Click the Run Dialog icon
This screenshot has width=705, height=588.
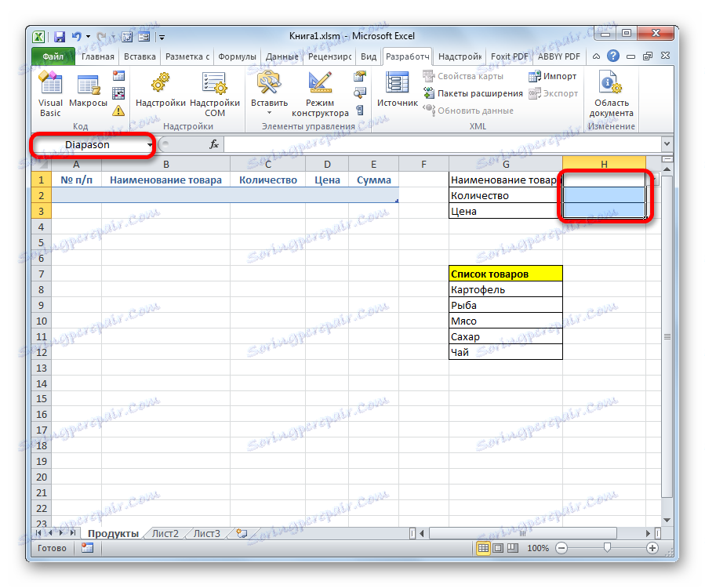point(360,111)
